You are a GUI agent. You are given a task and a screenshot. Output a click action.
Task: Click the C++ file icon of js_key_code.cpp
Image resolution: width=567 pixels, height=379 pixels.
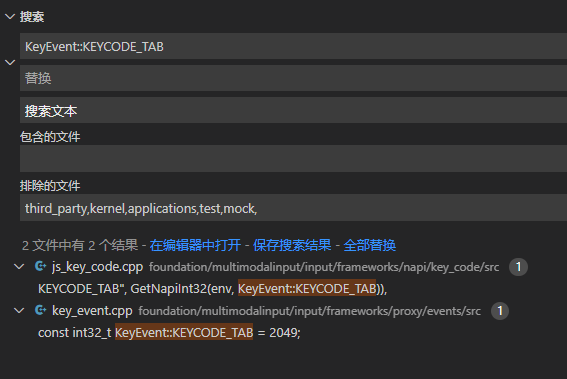pyautogui.click(x=40, y=267)
